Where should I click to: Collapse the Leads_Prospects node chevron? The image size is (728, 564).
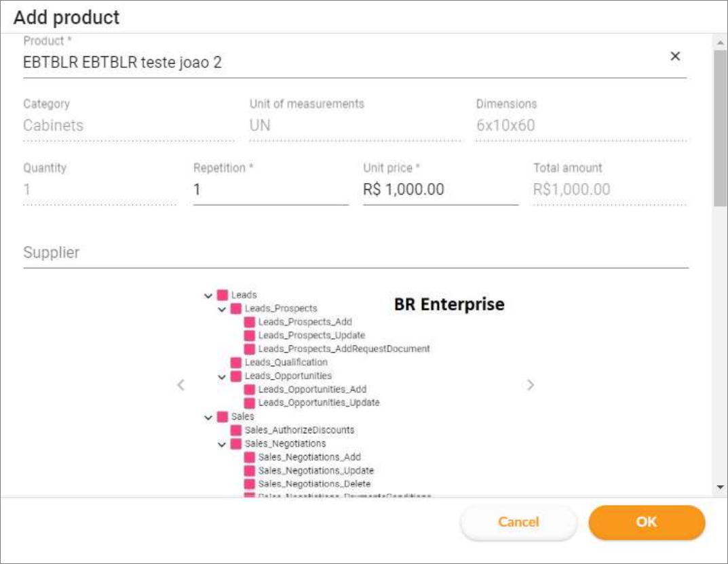[x=222, y=309]
